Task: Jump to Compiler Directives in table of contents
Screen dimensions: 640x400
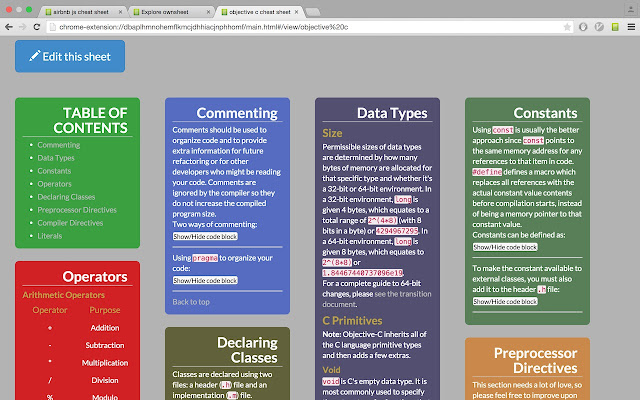Action: tap(70, 223)
